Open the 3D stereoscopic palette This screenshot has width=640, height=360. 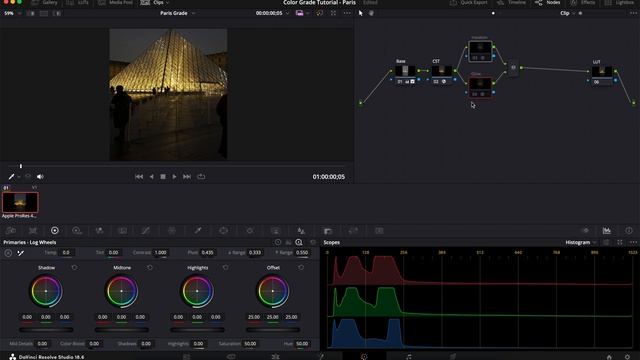click(379, 231)
